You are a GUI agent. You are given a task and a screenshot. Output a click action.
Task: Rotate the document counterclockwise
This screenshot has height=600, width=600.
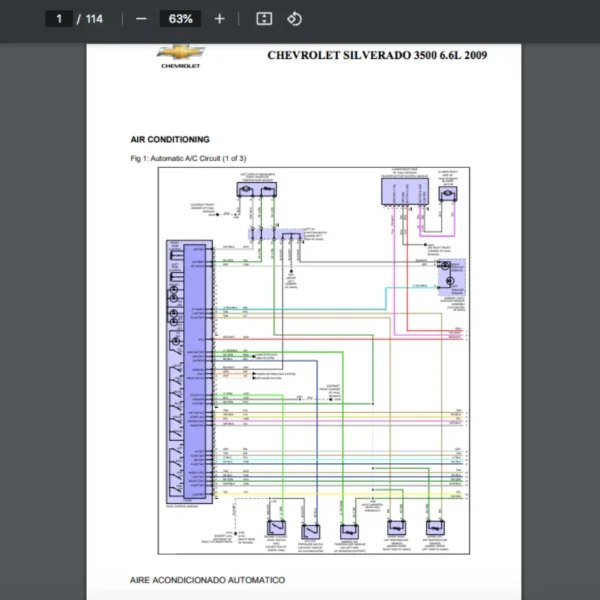point(294,19)
